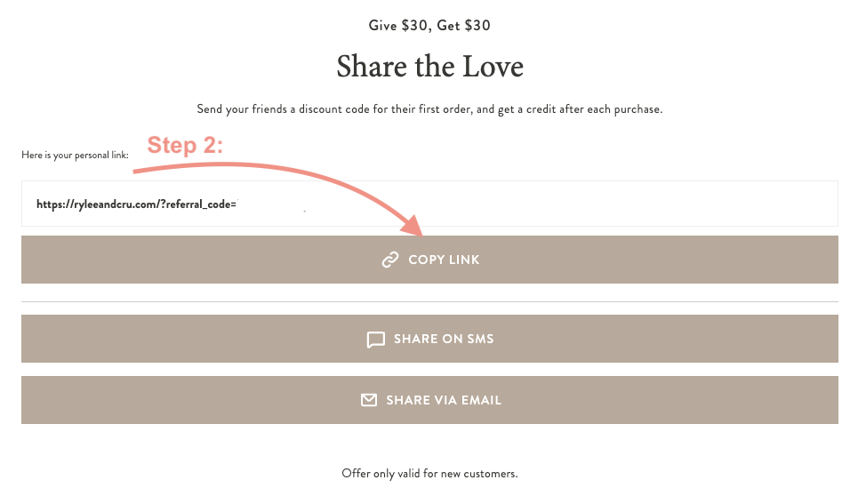This screenshot has height=504, width=866.
Task: Click empty area of the link field
Action: coord(552,204)
